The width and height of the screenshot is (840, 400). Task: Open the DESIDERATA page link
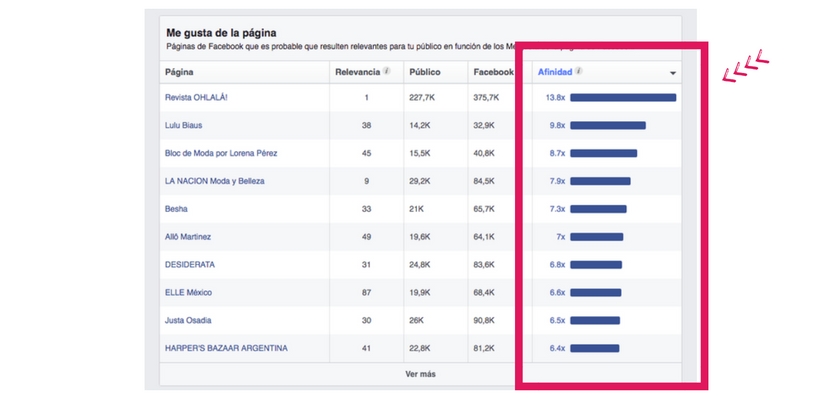click(x=190, y=265)
